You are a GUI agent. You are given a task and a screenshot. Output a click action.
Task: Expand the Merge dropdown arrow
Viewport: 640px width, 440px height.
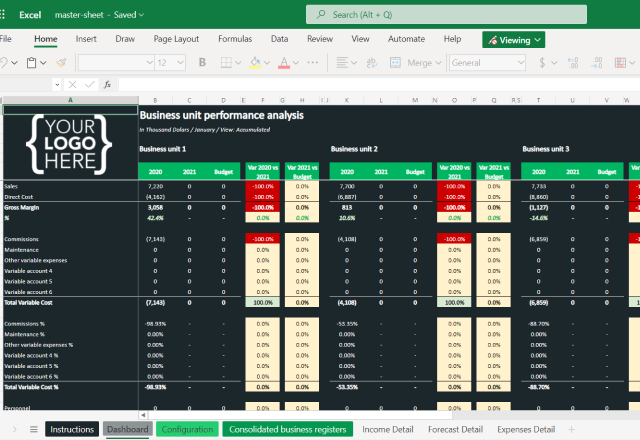point(438,62)
